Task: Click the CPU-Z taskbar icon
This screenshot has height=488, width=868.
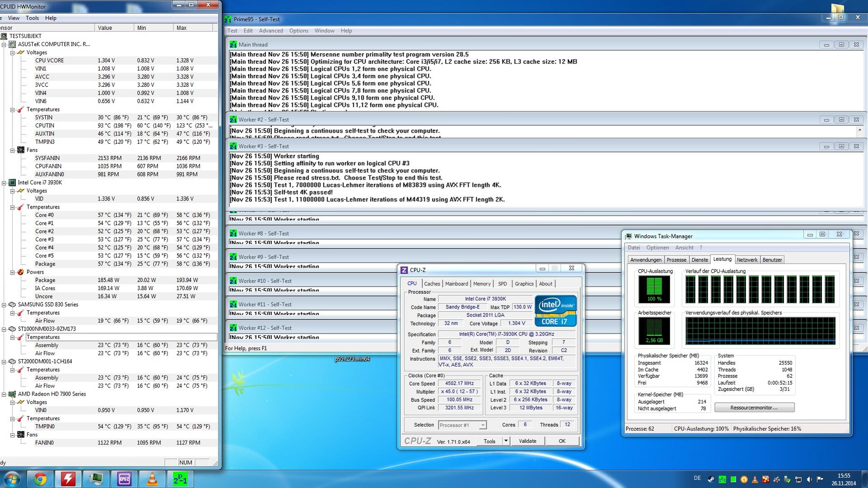Action: pyautogui.click(x=124, y=479)
